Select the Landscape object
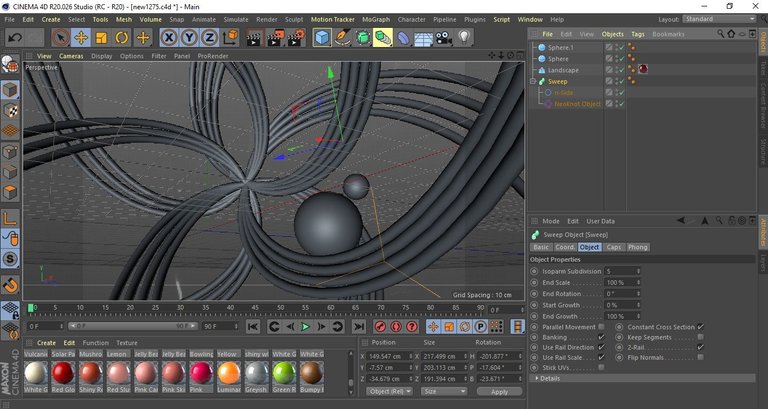The image size is (768, 409). (563, 70)
